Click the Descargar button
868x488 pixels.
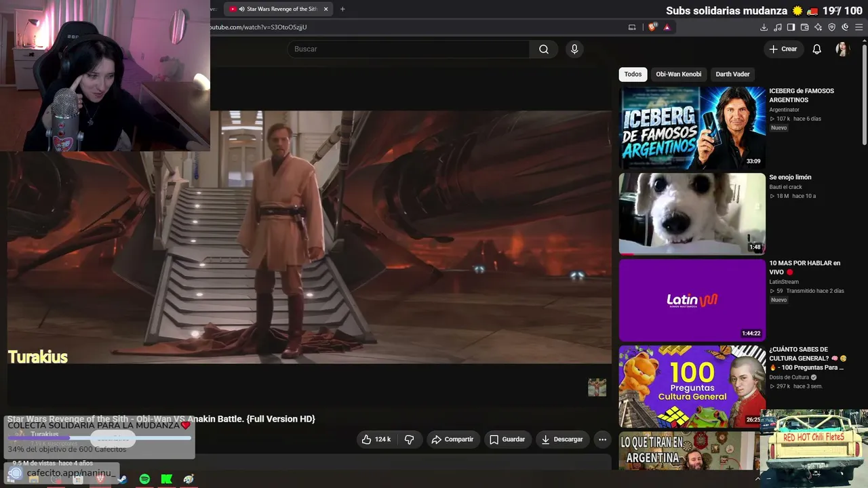pyautogui.click(x=562, y=439)
